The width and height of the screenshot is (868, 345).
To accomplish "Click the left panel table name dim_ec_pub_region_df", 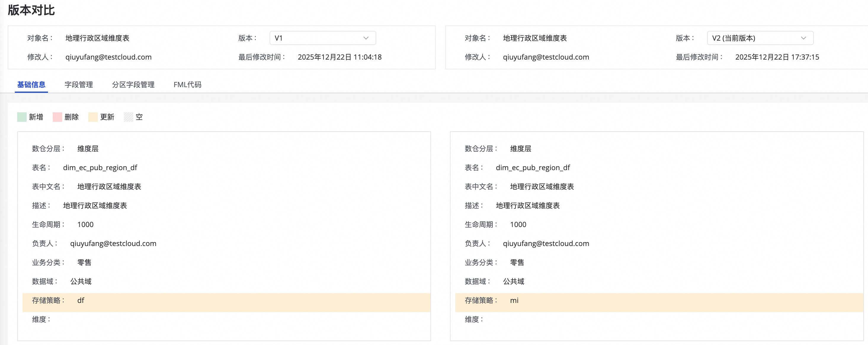I will click(x=100, y=168).
